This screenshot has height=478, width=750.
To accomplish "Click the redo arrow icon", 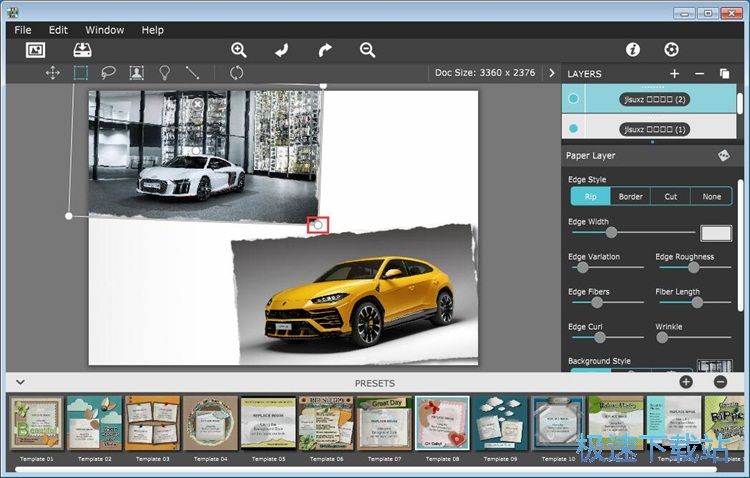I will [325, 50].
